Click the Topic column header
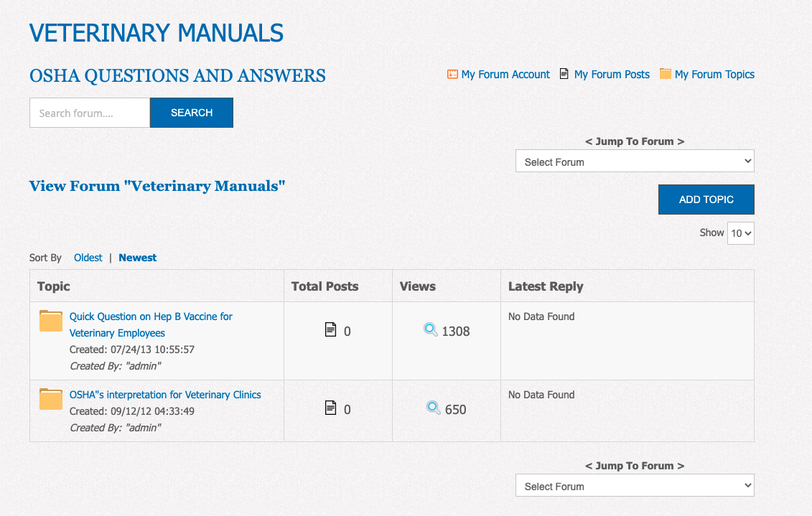This screenshot has height=516, width=812. [x=53, y=286]
